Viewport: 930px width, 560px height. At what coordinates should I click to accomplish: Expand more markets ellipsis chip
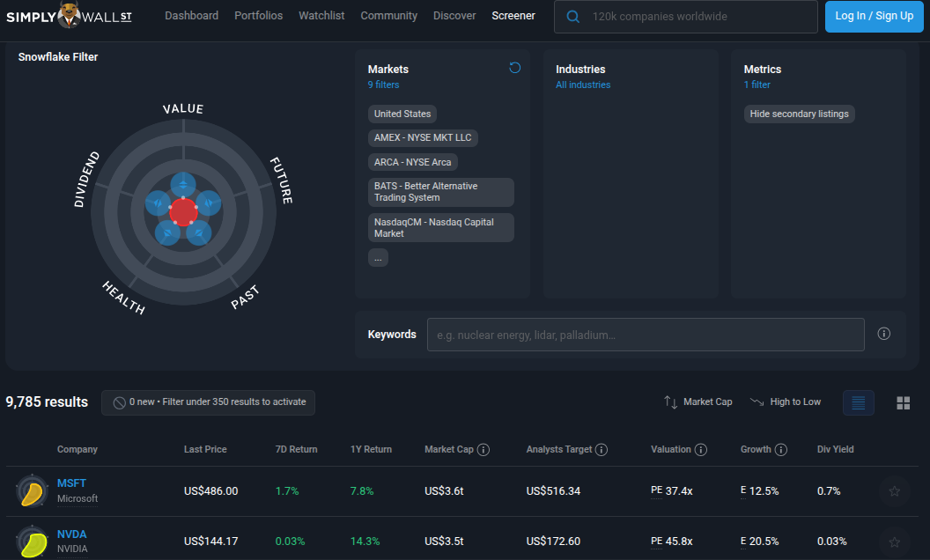coord(378,257)
